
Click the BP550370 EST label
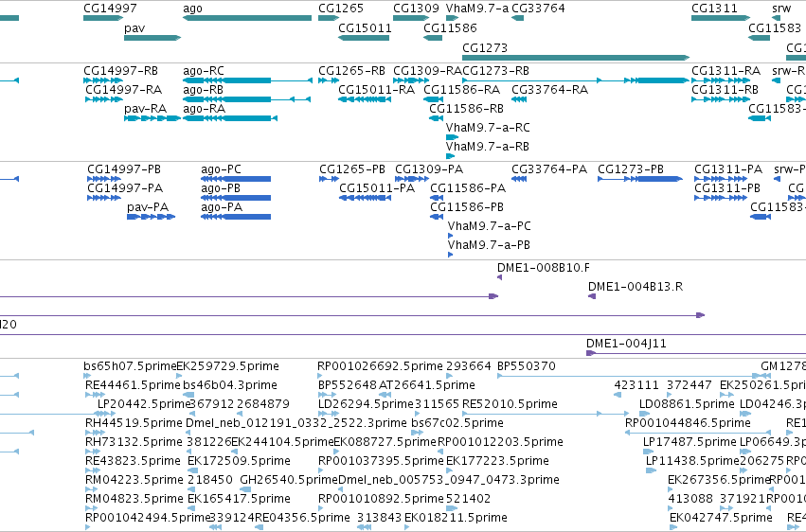[x=527, y=366]
